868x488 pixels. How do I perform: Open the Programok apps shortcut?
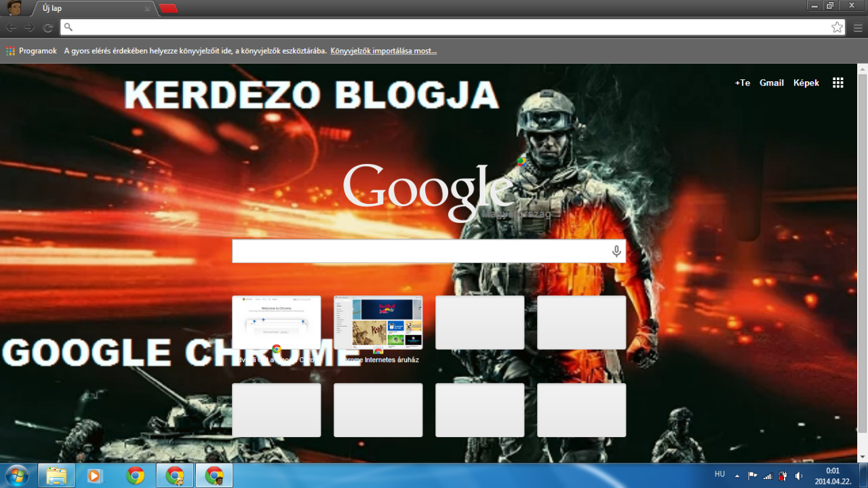[31, 51]
